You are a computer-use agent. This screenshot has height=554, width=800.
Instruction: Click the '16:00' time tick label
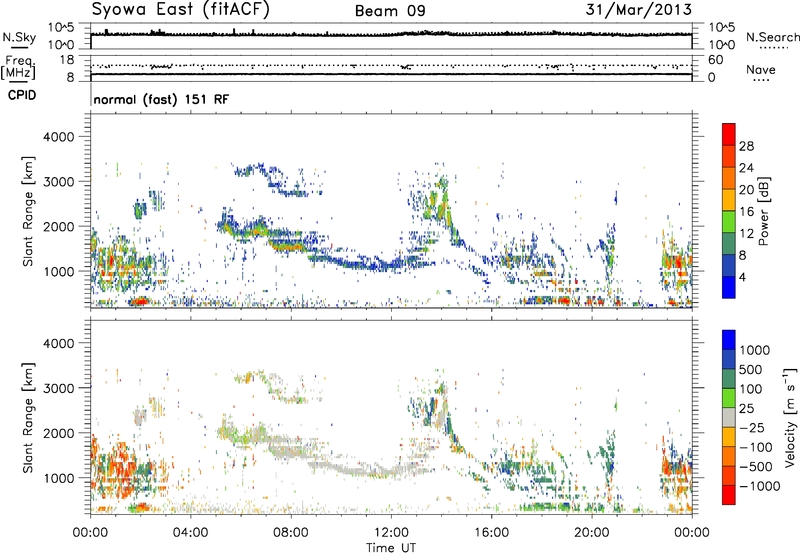pos(491,533)
